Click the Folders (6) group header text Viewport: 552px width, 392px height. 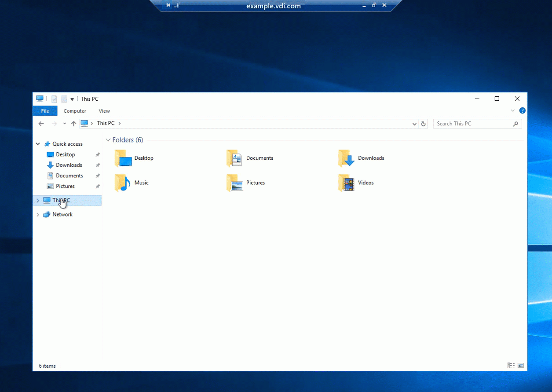[x=128, y=140]
